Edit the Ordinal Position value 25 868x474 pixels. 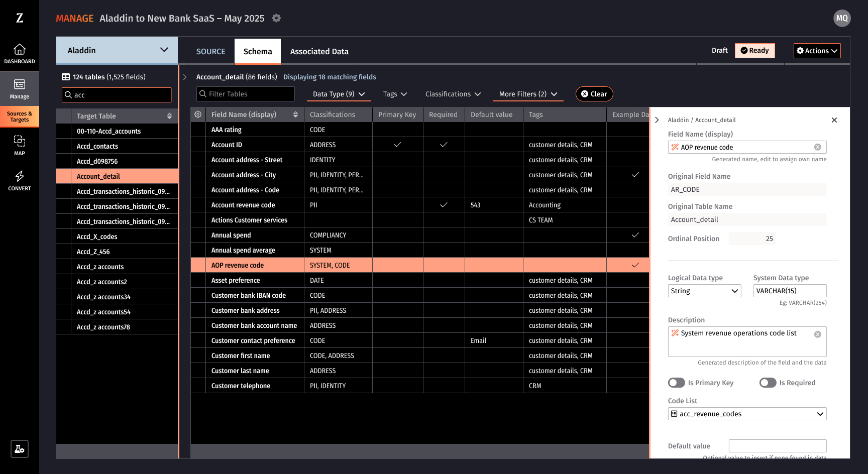point(752,239)
